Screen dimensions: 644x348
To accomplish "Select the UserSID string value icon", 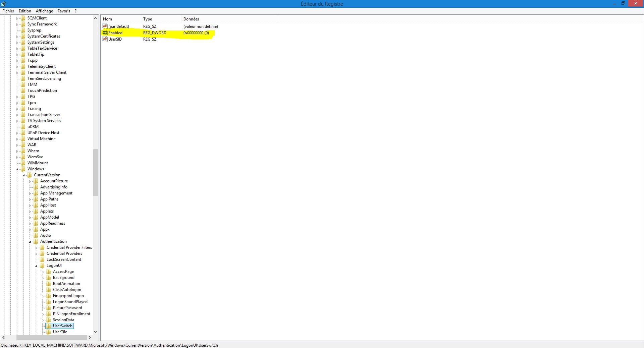I will click(105, 39).
